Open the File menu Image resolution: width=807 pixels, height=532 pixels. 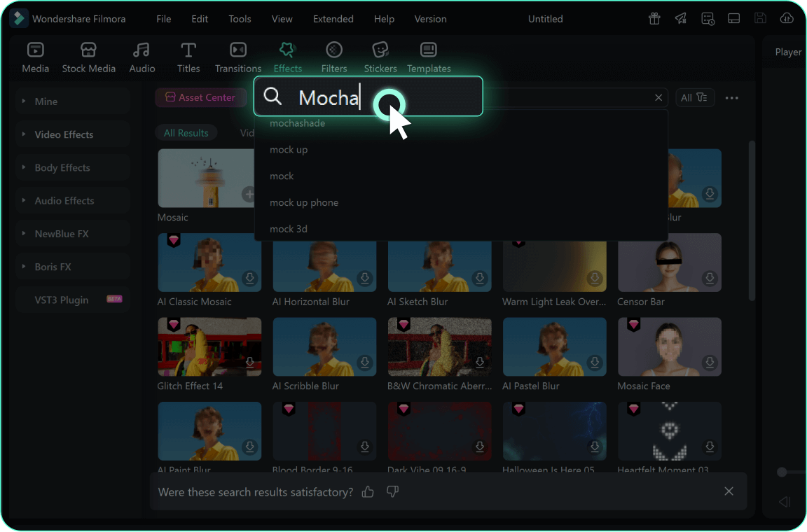click(x=164, y=19)
